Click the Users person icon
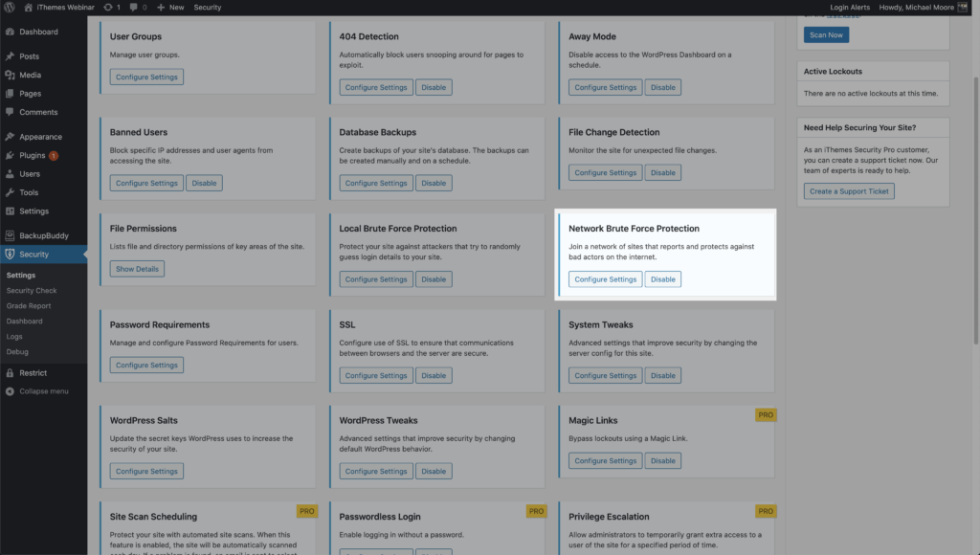Screen dimensions: 980x555 click(x=10, y=174)
